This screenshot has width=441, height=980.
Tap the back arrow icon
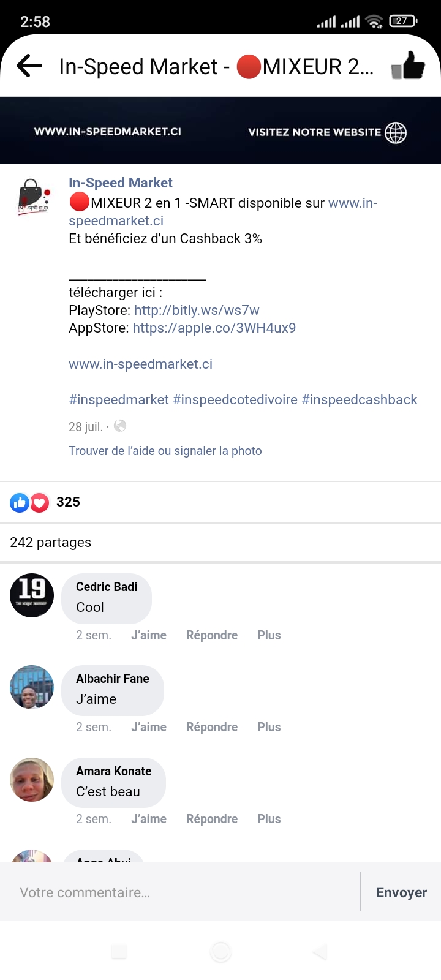(29, 66)
